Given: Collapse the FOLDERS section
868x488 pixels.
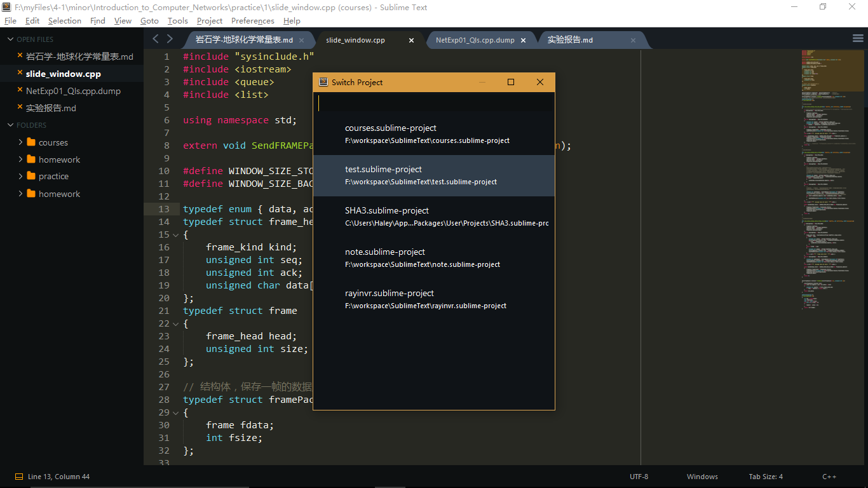Looking at the screenshot, I should click(x=10, y=125).
